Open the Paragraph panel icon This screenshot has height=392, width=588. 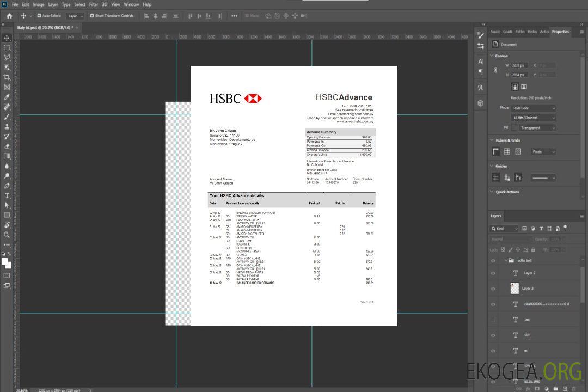pyautogui.click(x=481, y=72)
